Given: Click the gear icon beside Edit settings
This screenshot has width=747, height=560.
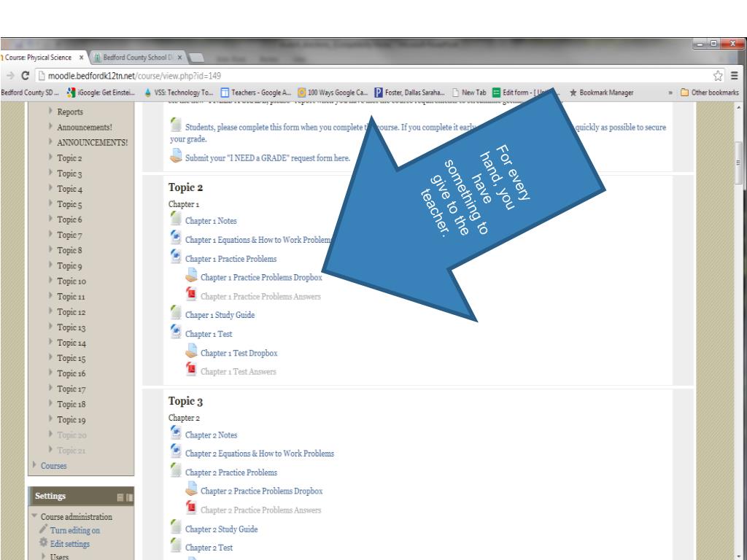Looking at the screenshot, I should pos(43,542).
